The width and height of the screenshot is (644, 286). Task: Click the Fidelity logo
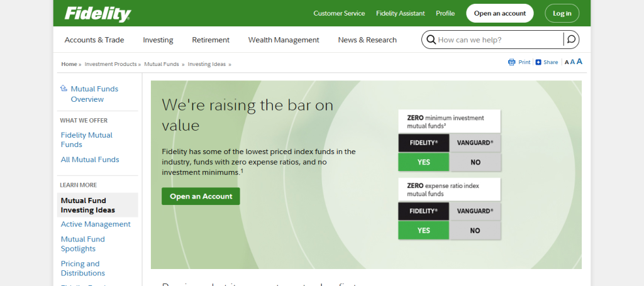97,14
